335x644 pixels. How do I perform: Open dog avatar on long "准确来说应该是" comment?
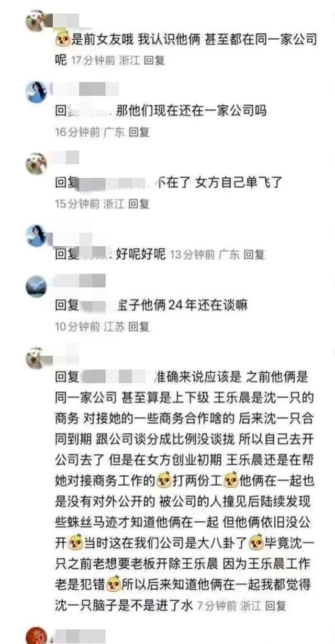click(36, 358)
